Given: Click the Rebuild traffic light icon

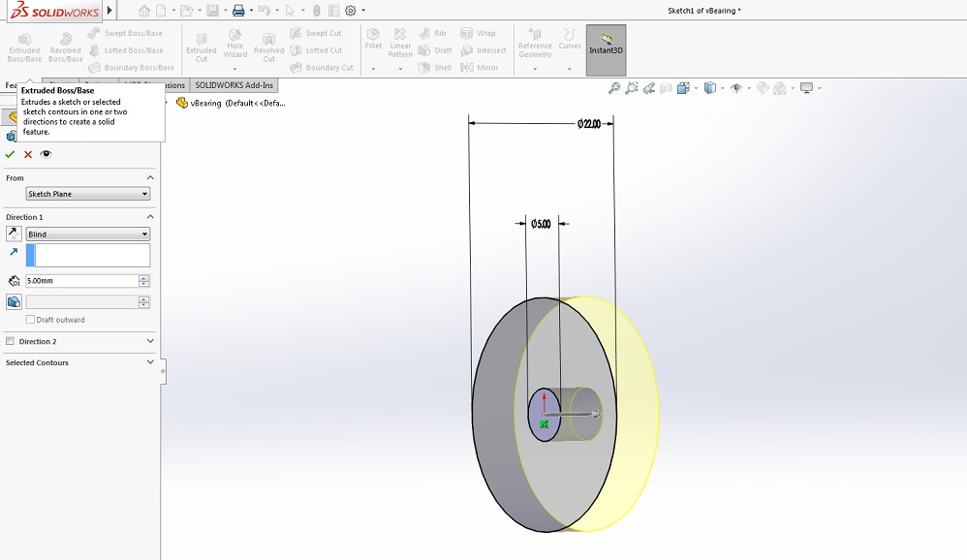Looking at the screenshot, I should pyautogui.click(x=317, y=11).
